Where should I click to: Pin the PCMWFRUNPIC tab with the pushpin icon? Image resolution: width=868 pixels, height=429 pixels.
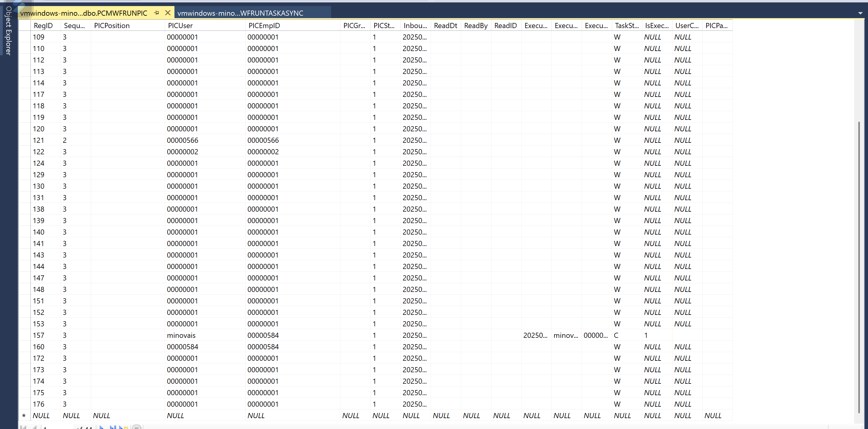coord(156,13)
